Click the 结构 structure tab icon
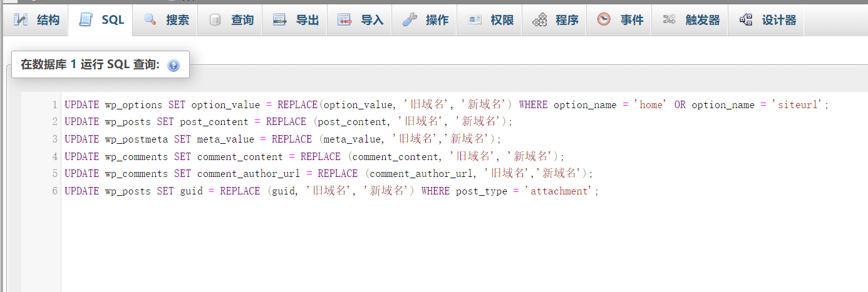The height and width of the screenshot is (292, 868). point(21,20)
